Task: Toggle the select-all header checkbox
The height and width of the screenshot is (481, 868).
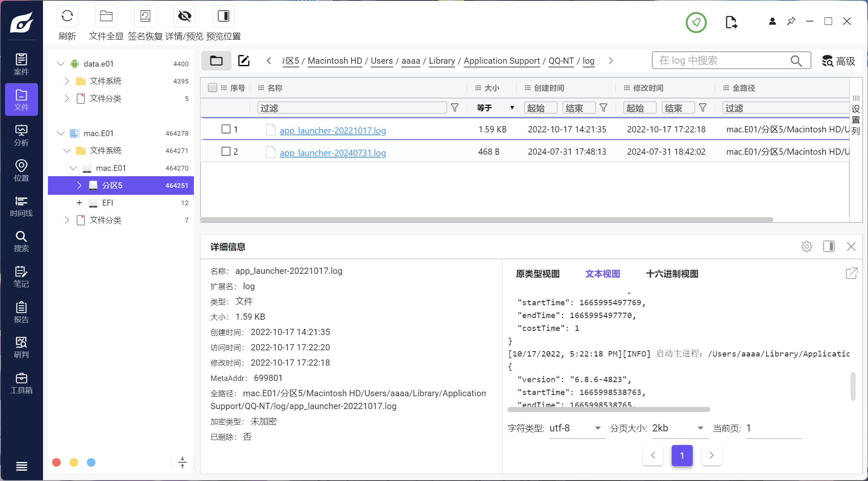Action: coord(212,88)
